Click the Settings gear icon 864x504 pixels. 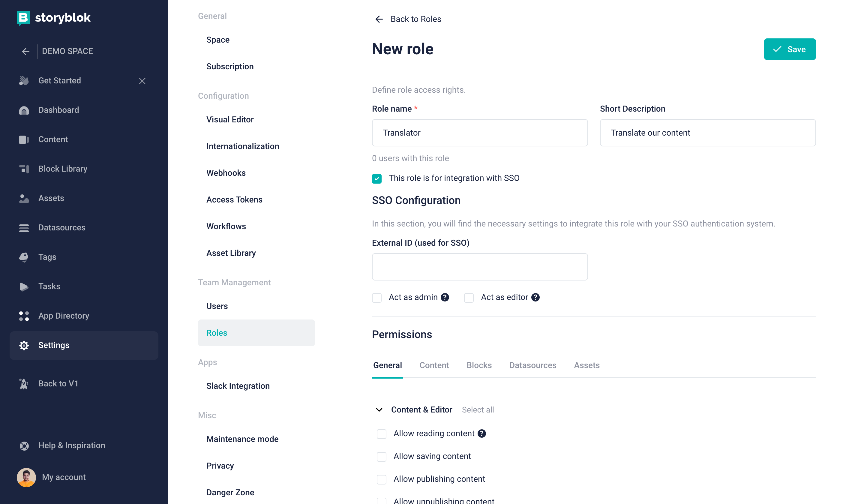click(x=24, y=345)
